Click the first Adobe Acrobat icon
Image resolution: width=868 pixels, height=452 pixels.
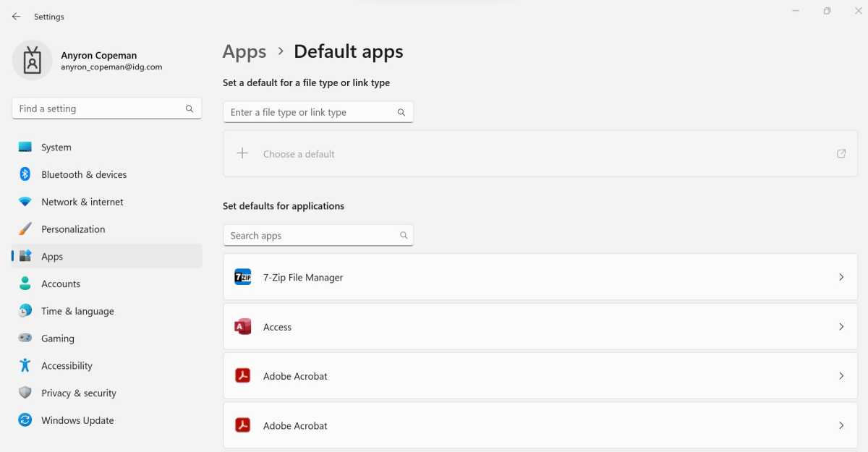(x=243, y=376)
